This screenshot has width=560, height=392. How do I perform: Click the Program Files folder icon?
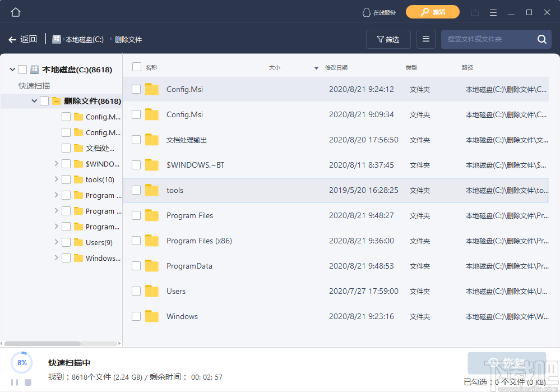click(152, 215)
